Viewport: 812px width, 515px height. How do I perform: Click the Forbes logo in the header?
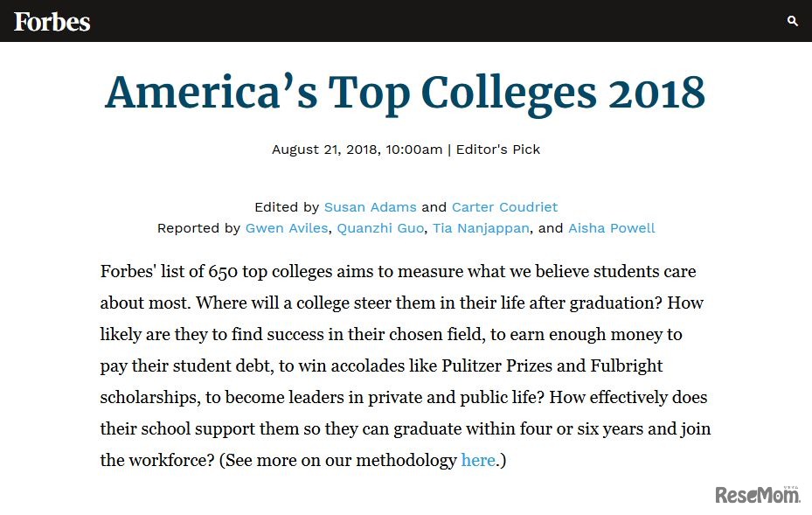pyautogui.click(x=52, y=21)
